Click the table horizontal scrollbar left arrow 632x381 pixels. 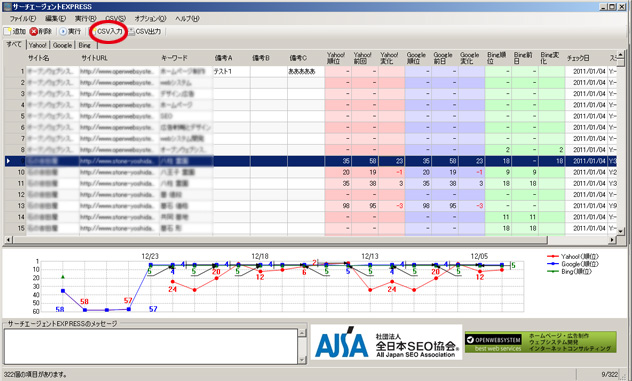click(x=8, y=240)
